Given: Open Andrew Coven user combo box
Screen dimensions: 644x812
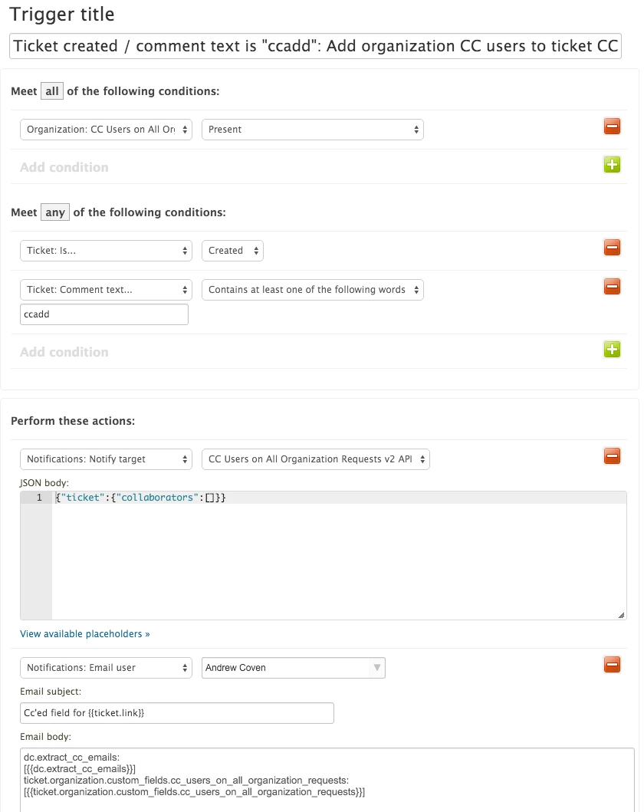Looking at the screenshot, I should (x=294, y=668).
